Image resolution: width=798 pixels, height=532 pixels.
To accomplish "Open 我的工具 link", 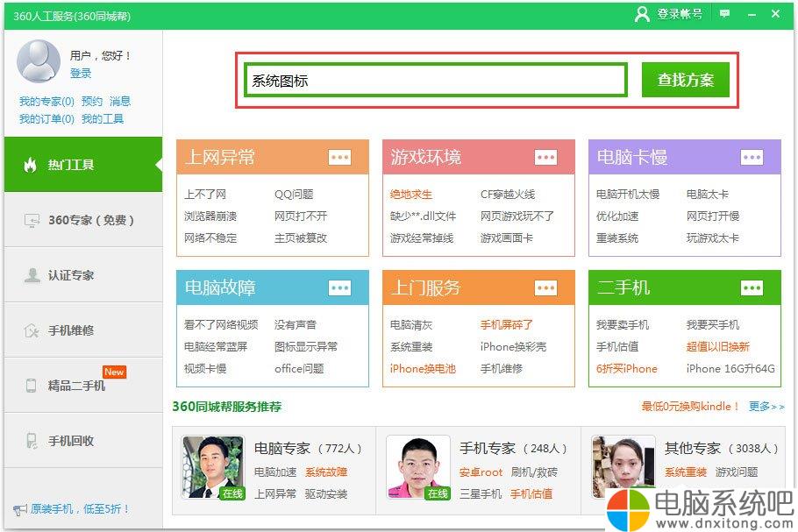I will point(103,119).
